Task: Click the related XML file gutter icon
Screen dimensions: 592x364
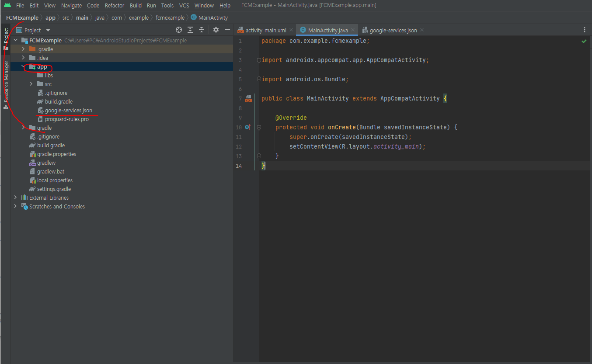Action: (248, 98)
